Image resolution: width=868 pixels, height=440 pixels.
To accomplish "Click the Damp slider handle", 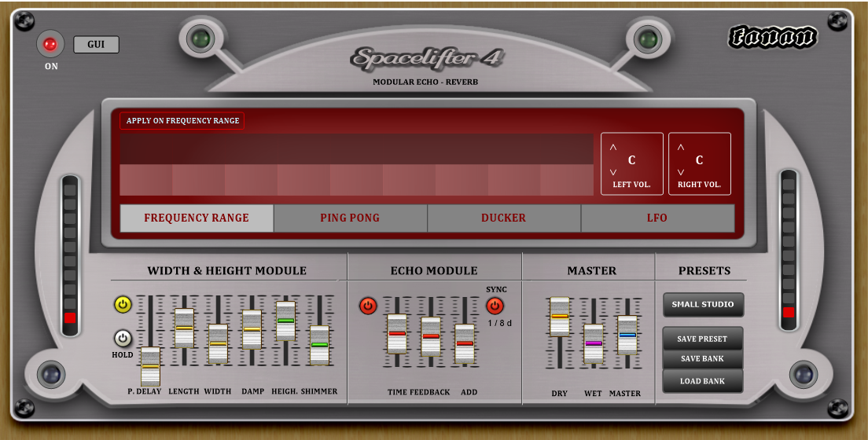I will click(x=252, y=329).
